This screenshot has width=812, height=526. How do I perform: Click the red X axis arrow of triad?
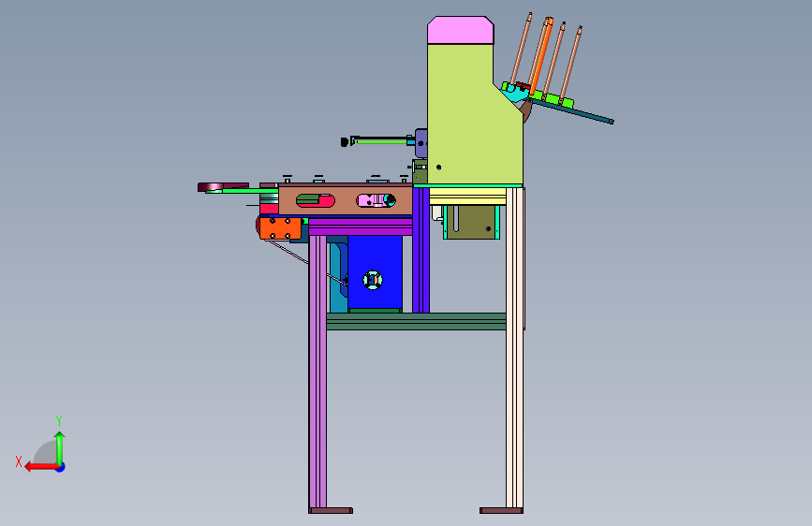click(41, 467)
